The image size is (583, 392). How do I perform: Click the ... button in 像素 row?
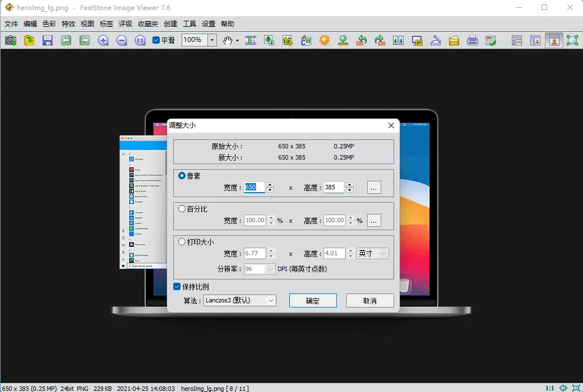coord(374,187)
